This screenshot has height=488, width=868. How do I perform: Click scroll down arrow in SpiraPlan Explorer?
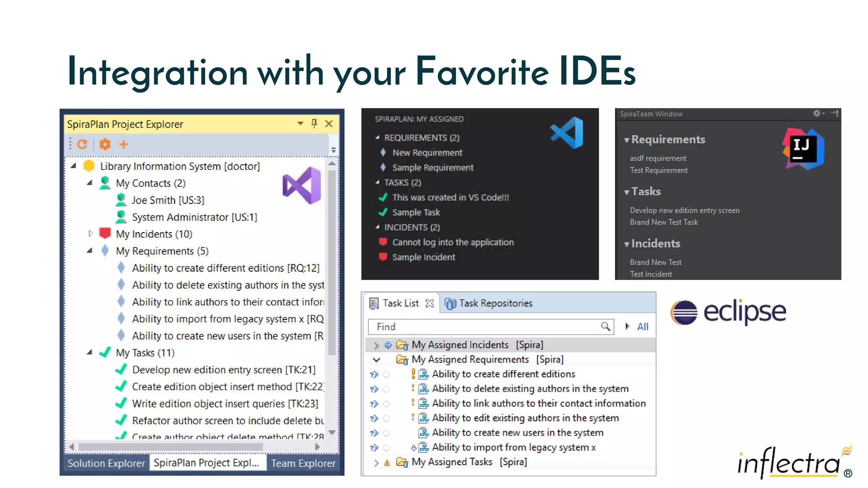332,433
